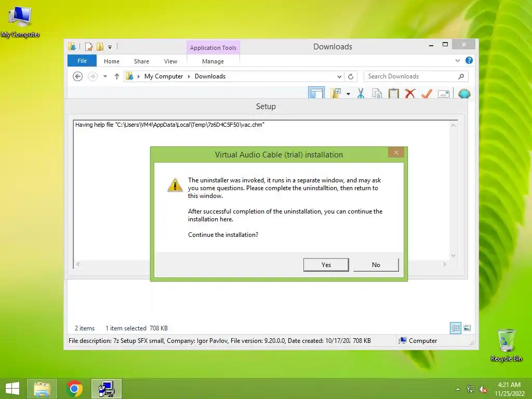The height and width of the screenshot is (399, 532).
Task: Switch to the View ribbon tab
Action: (x=170, y=61)
